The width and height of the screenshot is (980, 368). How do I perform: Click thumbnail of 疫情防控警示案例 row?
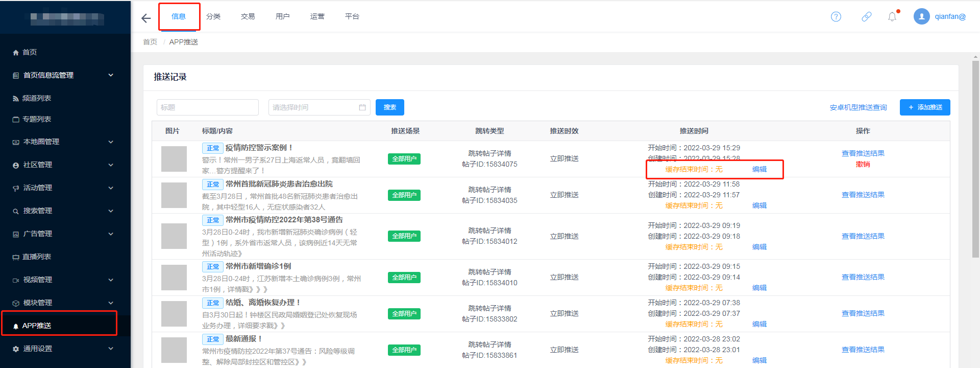[174, 159]
